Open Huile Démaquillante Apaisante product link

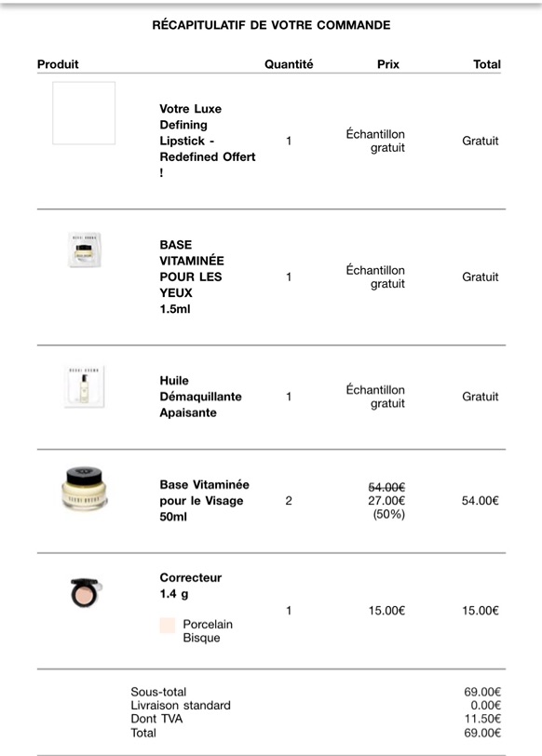(x=200, y=397)
